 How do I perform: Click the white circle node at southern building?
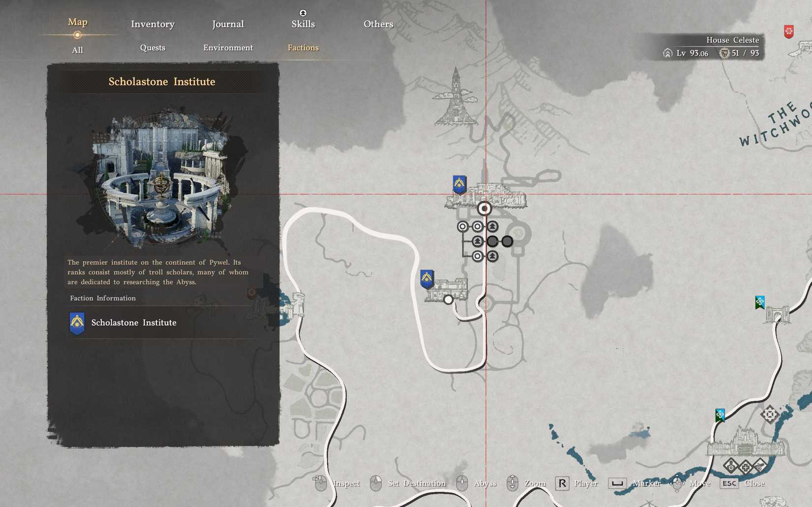pyautogui.click(x=448, y=299)
